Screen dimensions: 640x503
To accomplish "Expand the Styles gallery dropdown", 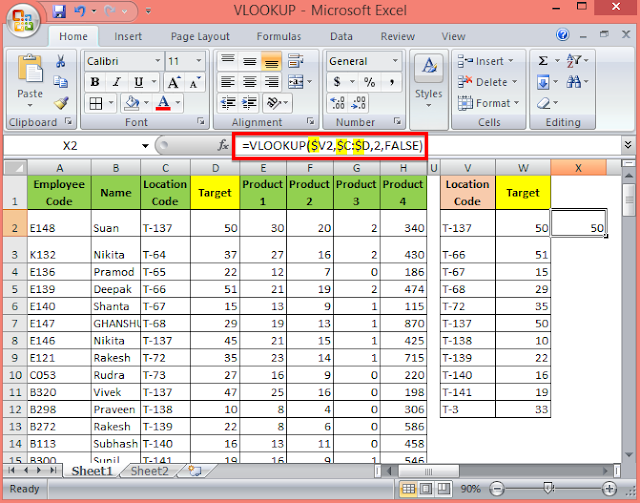I will click(x=429, y=106).
